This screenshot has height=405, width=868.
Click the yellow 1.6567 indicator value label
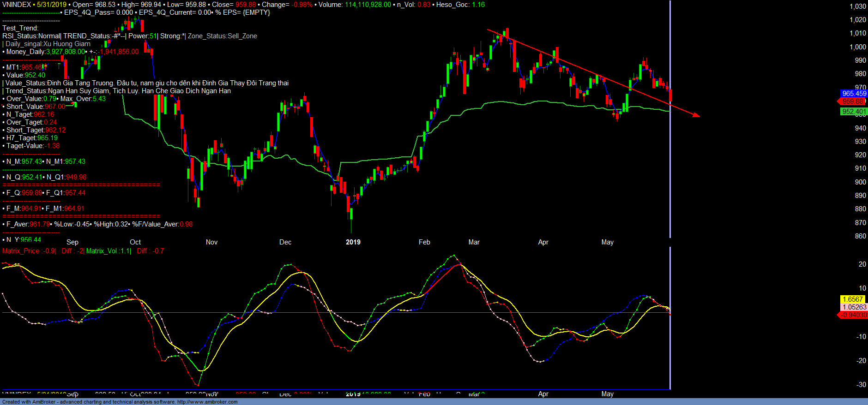click(x=852, y=299)
